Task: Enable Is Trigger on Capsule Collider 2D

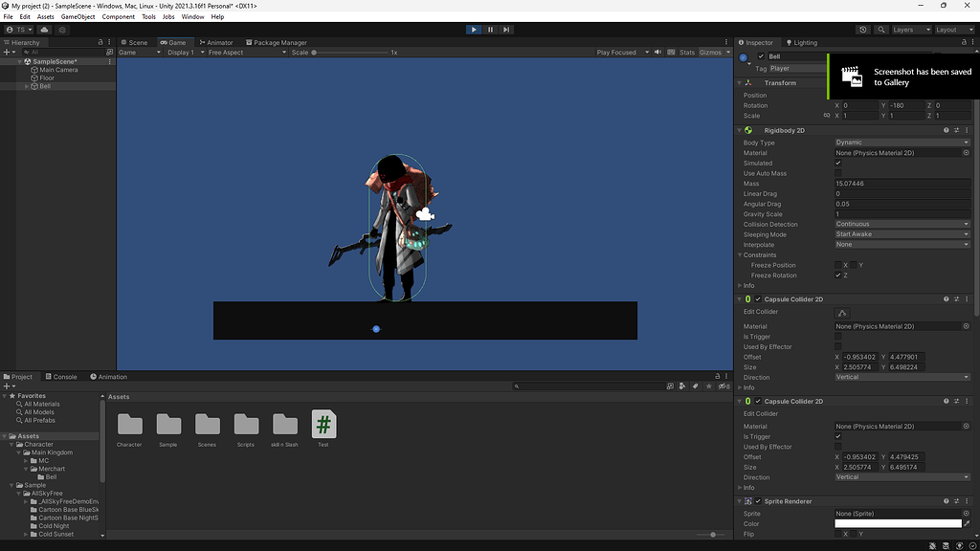Action: [x=837, y=336]
